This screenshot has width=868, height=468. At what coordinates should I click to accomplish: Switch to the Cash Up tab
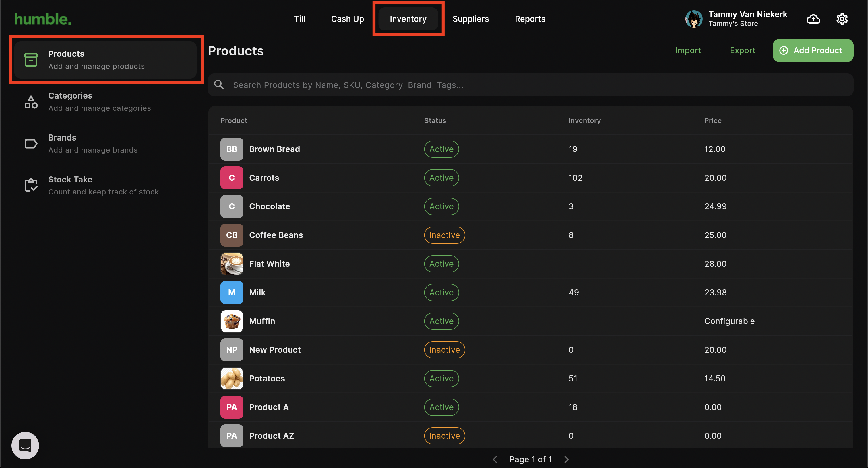click(x=347, y=19)
